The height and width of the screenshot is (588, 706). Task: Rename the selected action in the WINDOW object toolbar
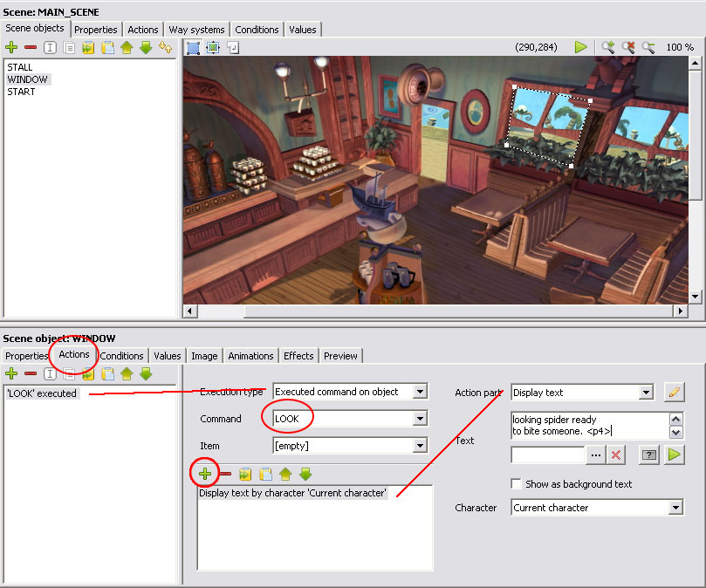pyautogui.click(x=50, y=373)
